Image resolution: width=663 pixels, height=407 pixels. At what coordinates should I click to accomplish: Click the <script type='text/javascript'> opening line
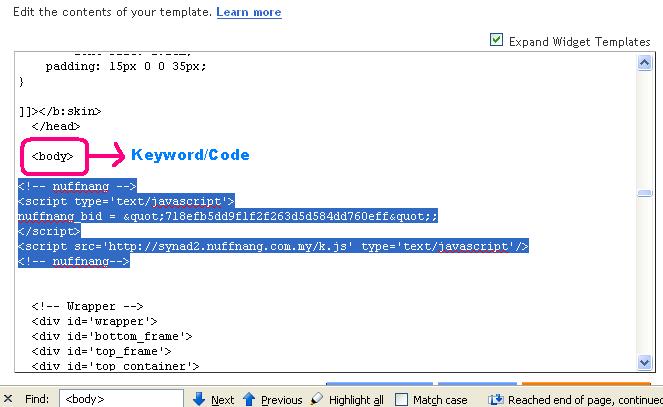(x=126, y=201)
